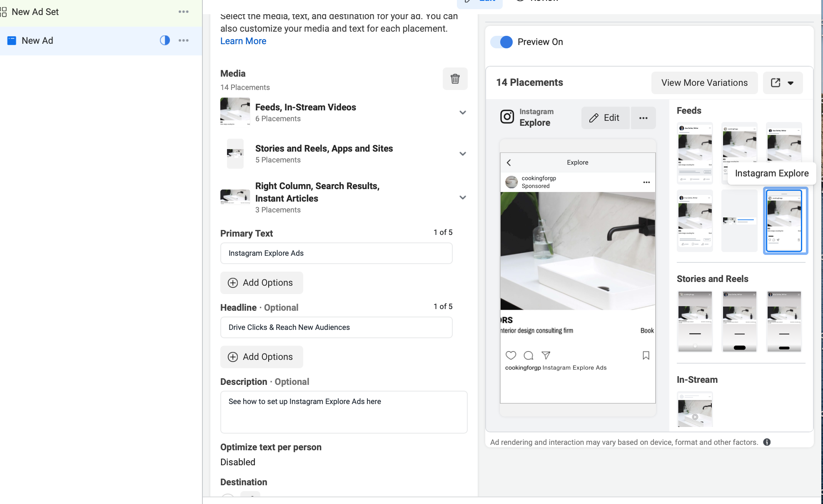Click the delete/trash media icon
This screenshot has height=504, width=823.
click(456, 78)
